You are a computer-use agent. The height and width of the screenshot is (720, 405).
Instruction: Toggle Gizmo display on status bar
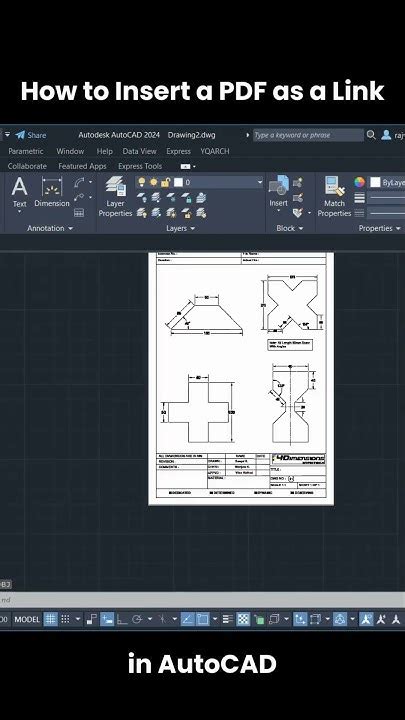[x=340, y=619]
